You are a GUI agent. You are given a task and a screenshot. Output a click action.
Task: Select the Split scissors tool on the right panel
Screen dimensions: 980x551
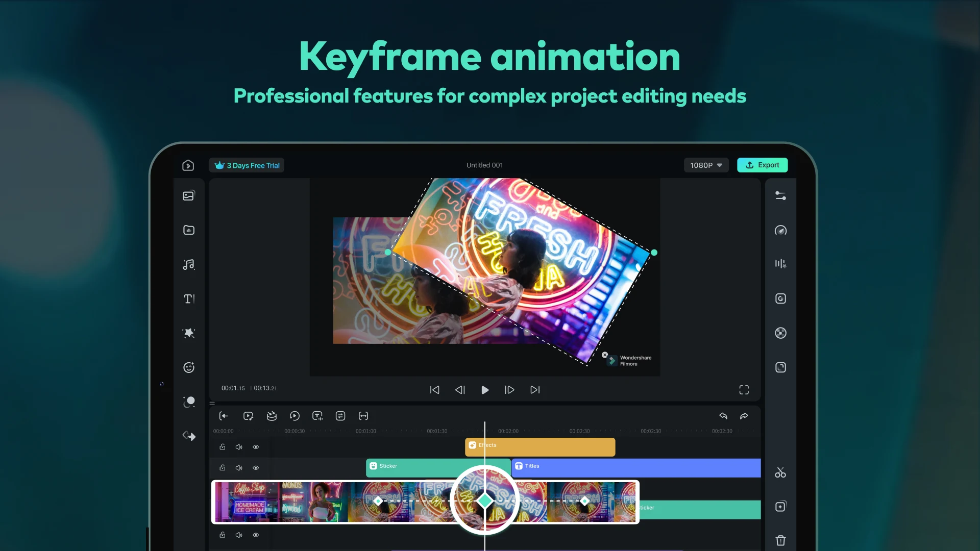point(780,472)
